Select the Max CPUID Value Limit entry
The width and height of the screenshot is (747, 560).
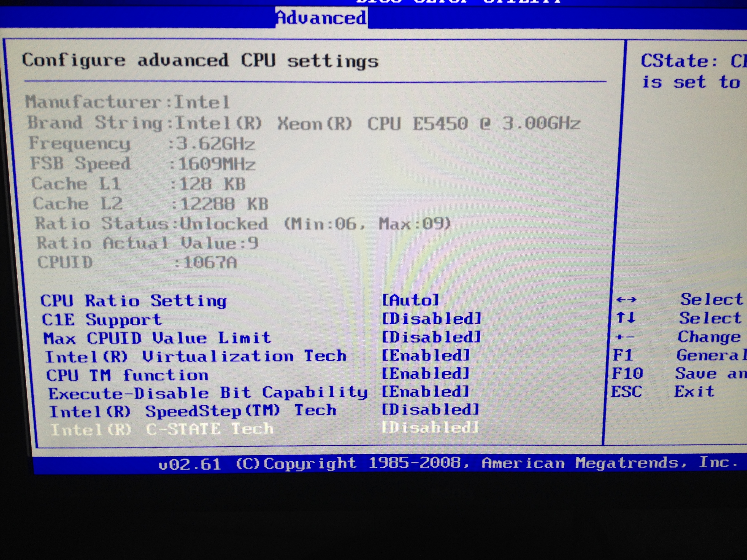(157, 338)
